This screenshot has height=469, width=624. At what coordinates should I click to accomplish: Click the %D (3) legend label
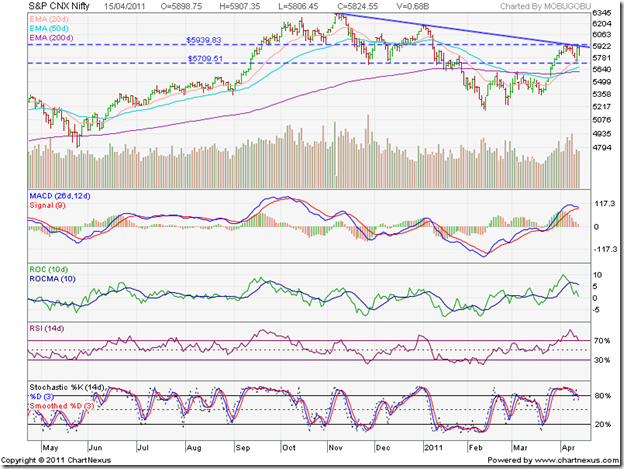tap(41, 397)
